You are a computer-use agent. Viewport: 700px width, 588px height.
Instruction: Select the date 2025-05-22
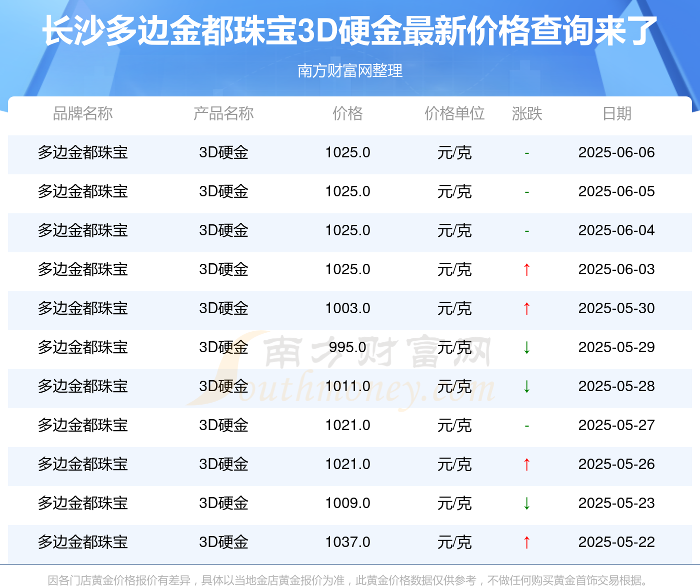tap(616, 542)
